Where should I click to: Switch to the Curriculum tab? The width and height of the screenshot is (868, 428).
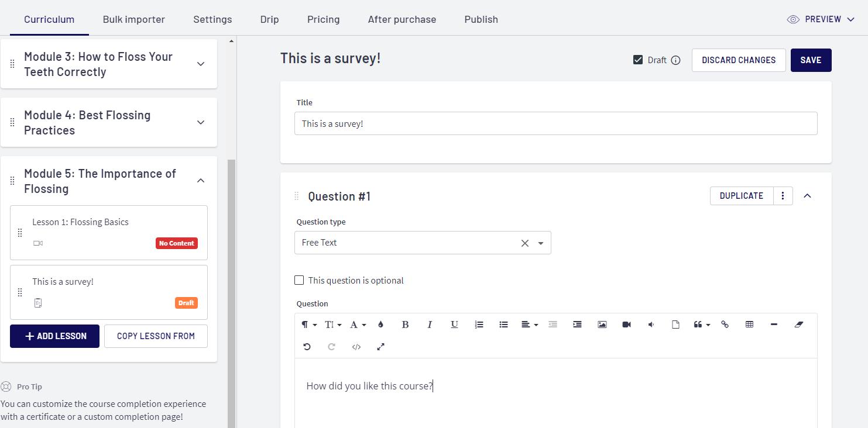(49, 19)
